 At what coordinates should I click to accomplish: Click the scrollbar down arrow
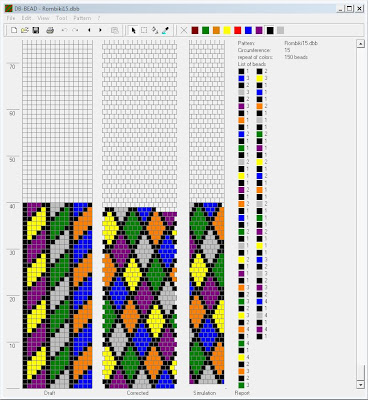(360, 384)
